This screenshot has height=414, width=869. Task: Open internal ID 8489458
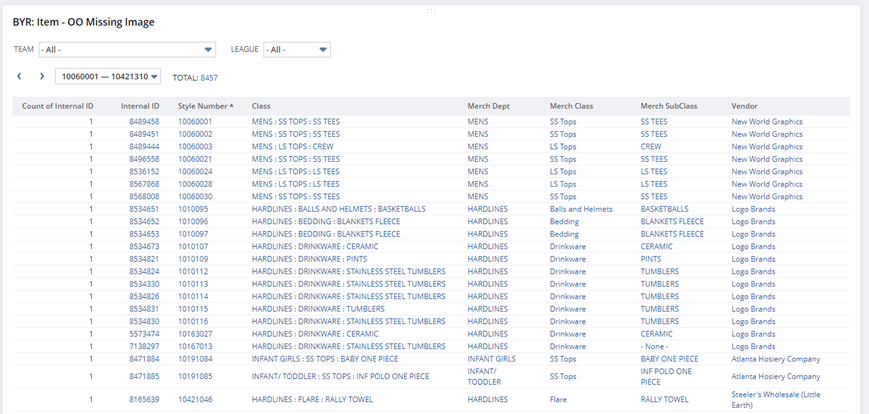(145, 121)
